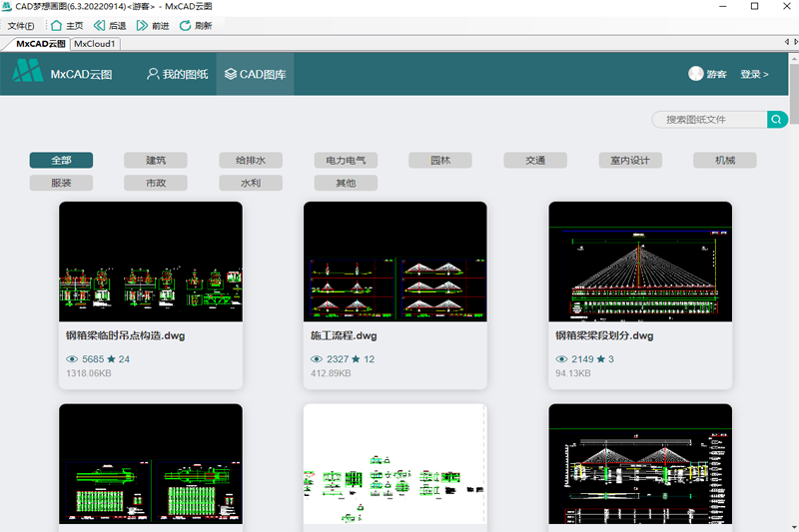The width and height of the screenshot is (799, 532).
Task: Filter drawings by 电力电气 category
Action: click(346, 160)
